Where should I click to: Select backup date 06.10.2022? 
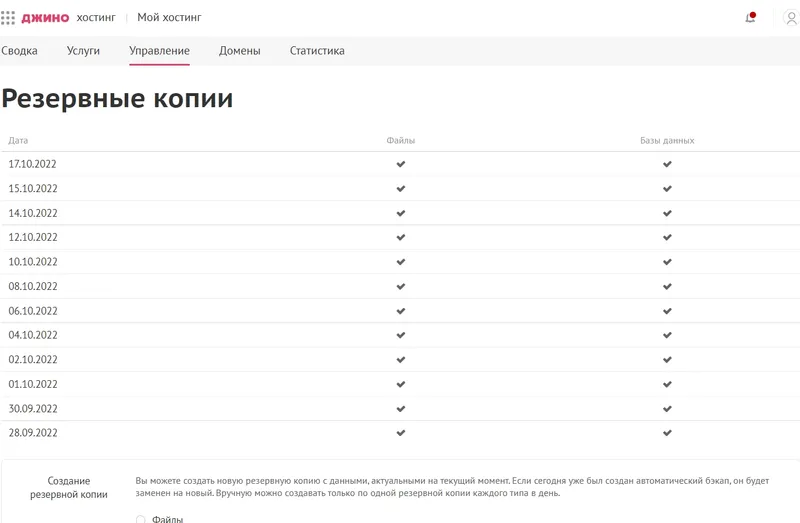[x=33, y=311]
